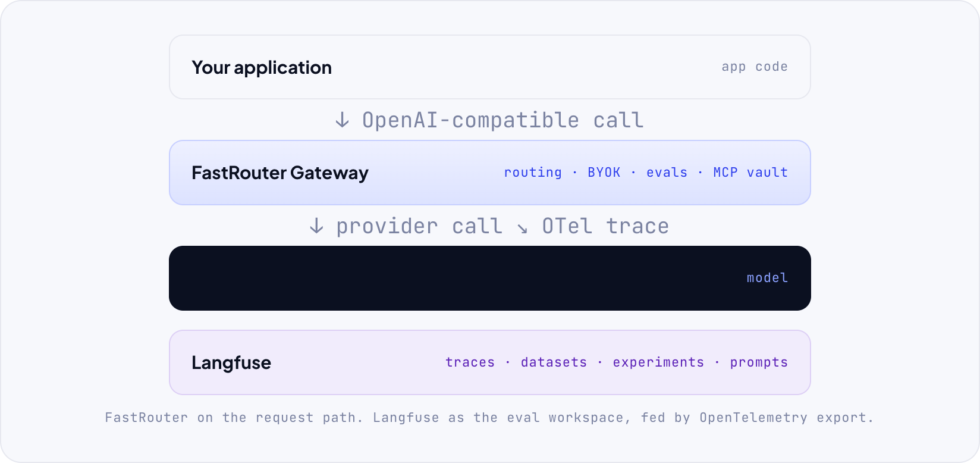Click the down arrow before "OpenAI-compatible call"
This screenshot has height=463, width=980.
342,120
